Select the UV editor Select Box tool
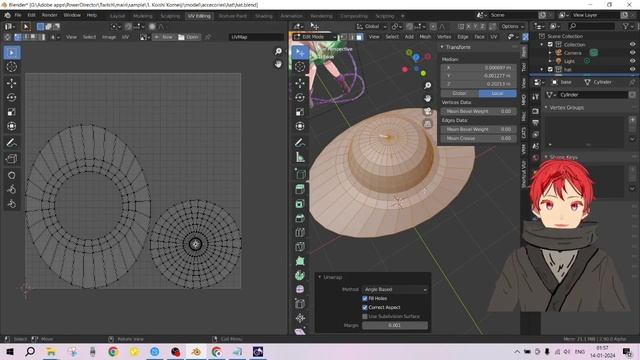 pos(11,53)
